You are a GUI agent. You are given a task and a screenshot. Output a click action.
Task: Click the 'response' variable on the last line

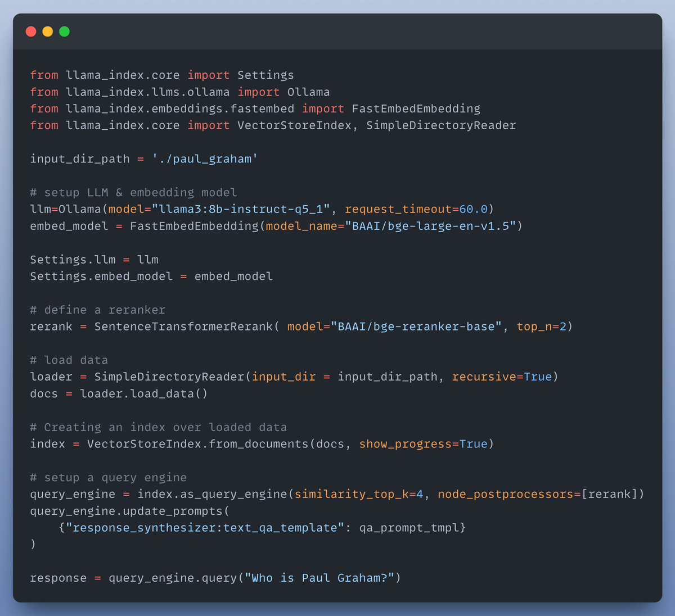point(58,578)
